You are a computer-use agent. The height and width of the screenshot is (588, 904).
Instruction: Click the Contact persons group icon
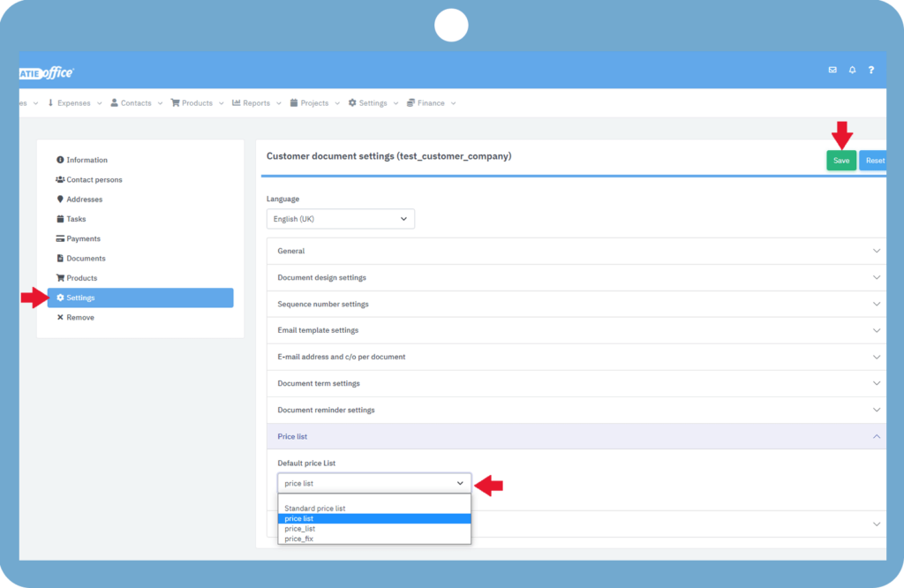pos(60,179)
